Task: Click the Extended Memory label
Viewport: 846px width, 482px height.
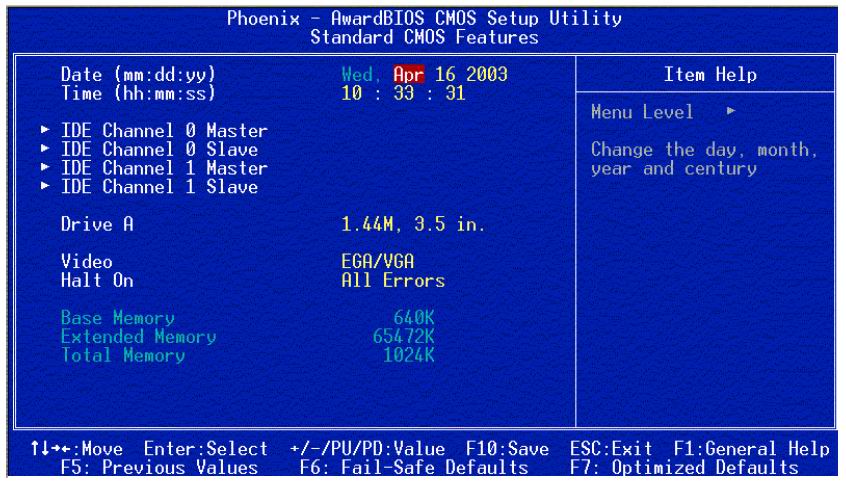Action: click(x=138, y=337)
